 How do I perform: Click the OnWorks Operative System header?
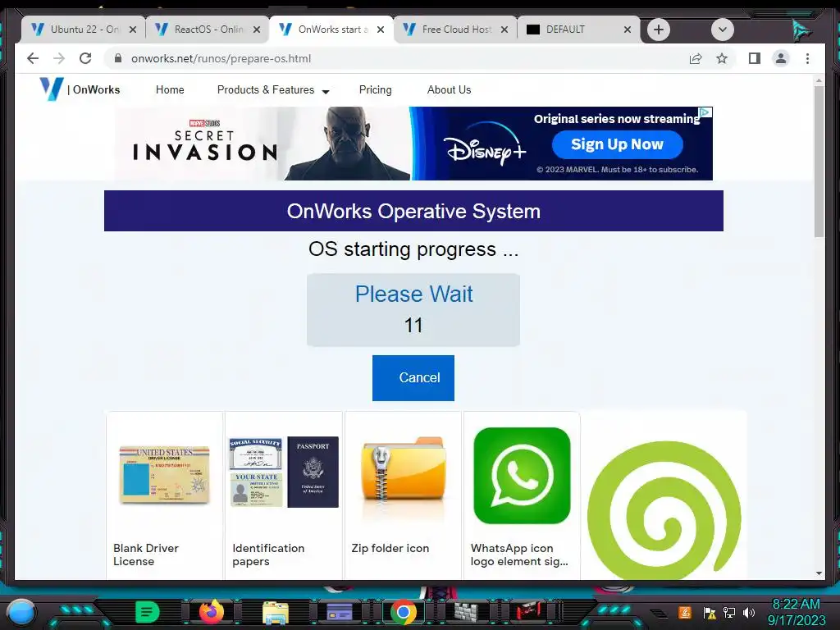point(413,211)
